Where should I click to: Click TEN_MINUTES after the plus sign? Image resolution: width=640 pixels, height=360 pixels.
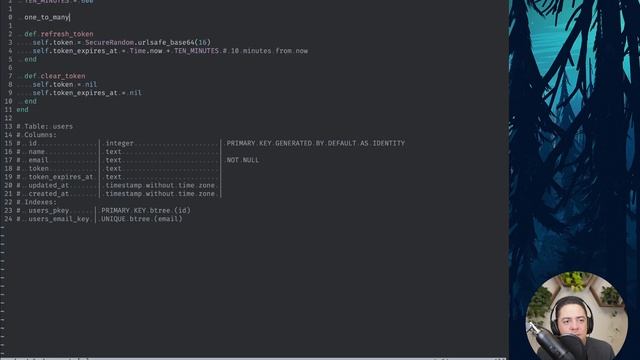pyautogui.click(x=197, y=51)
